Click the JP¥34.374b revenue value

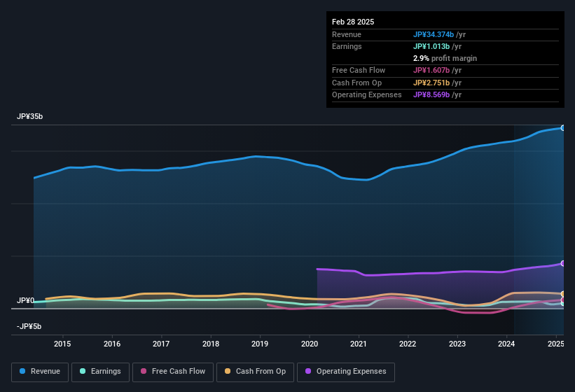coord(434,34)
